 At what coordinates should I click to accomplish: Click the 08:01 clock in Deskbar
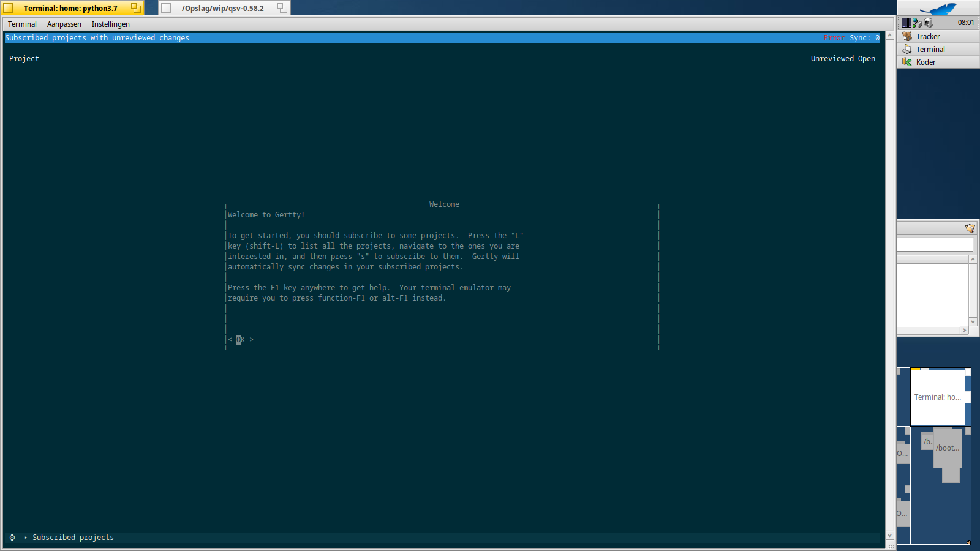966,23
